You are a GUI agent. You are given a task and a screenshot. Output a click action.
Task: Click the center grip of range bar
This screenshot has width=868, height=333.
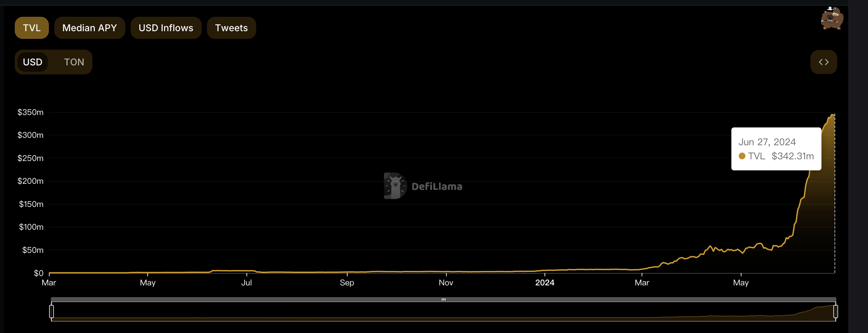coord(443,299)
